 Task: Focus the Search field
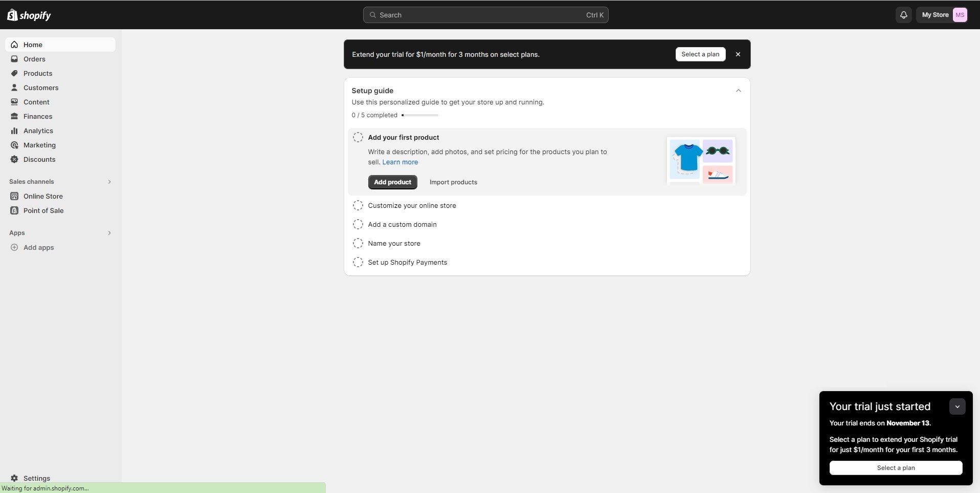point(485,15)
